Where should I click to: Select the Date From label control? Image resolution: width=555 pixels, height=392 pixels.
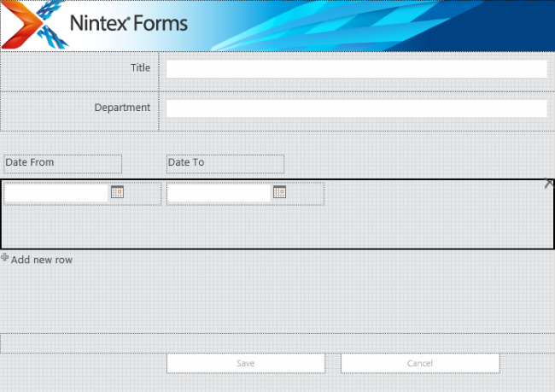tap(62, 164)
